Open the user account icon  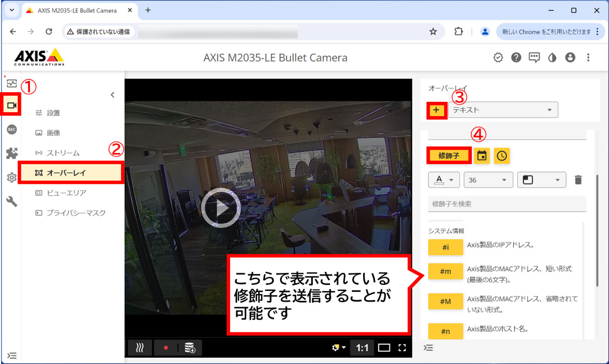570,57
